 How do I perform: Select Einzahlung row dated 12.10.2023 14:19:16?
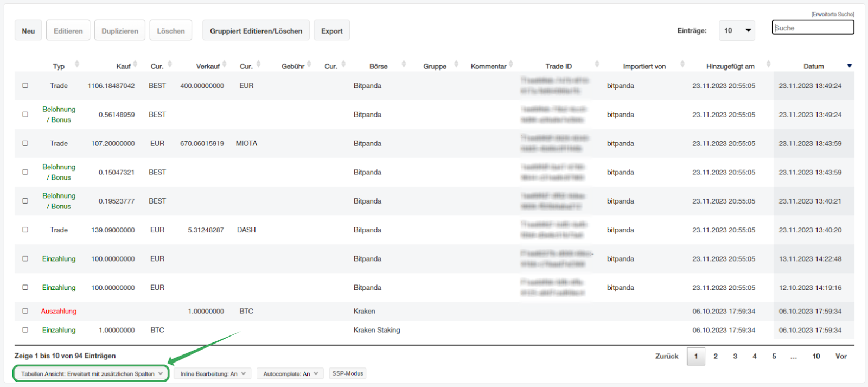point(25,287)
